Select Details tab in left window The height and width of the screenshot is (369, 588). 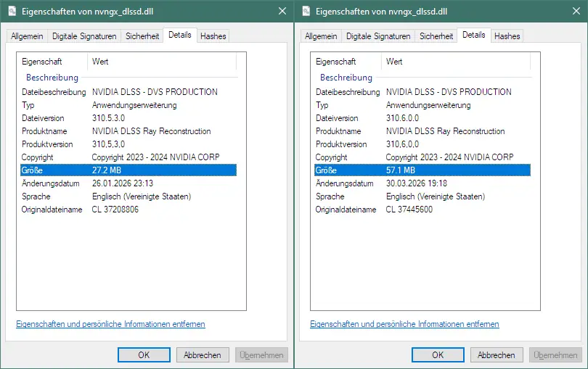(180, 35)
